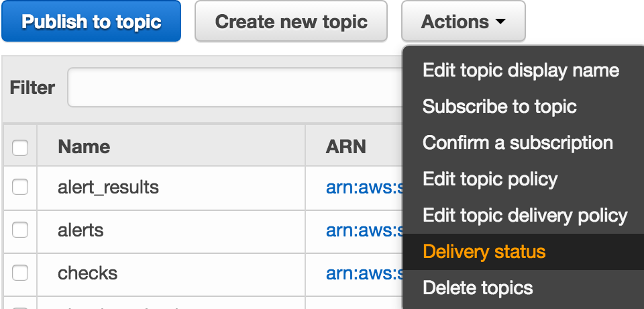
Task: Select Confirm a subscription entry
Action: (518, 143)
